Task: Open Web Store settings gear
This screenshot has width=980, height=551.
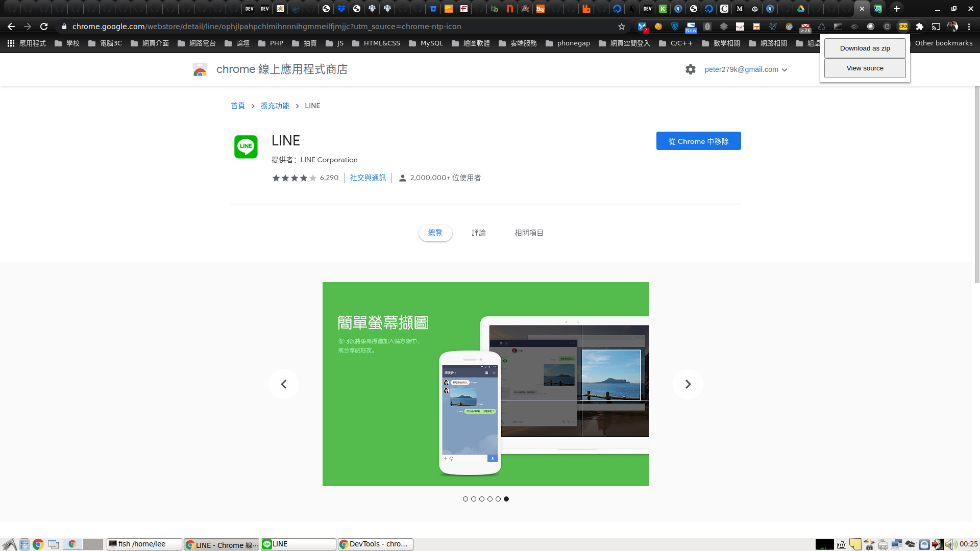Action: click(x=690, y=69)
